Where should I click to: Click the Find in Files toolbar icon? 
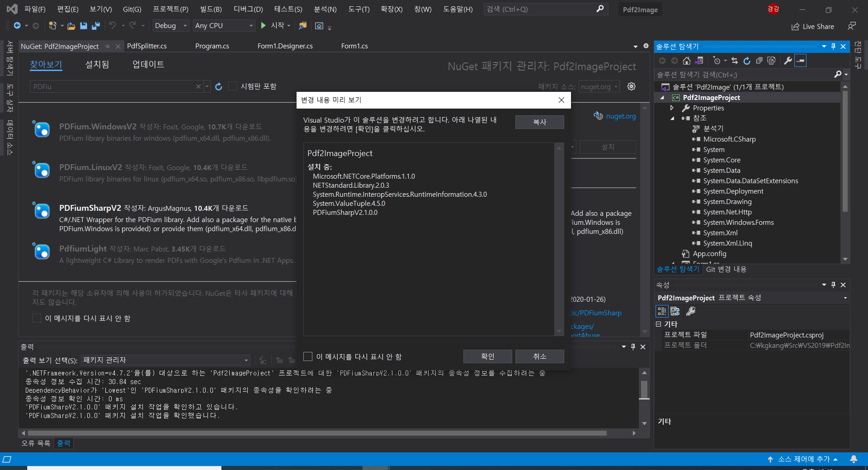(302, 26)
